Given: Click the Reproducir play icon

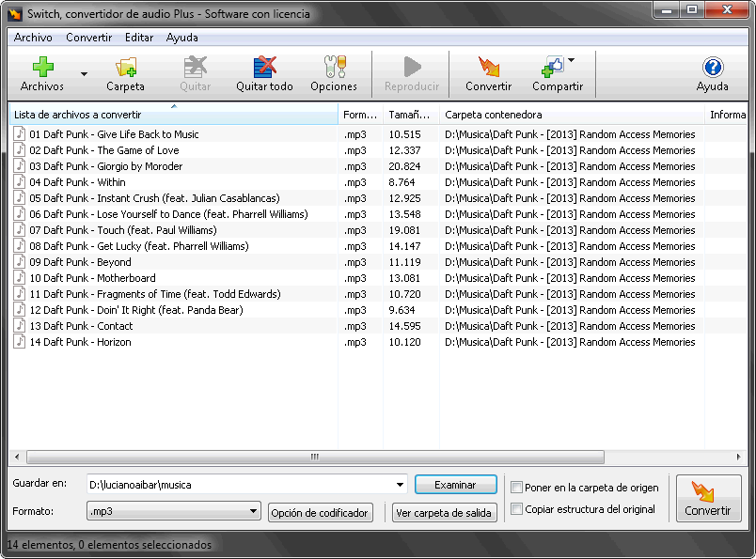Looking at the screenshot, I should coord(412,67).
